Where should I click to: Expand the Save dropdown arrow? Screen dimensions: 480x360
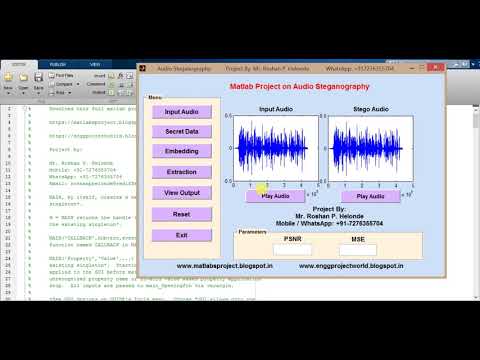[x=38, y=93]
